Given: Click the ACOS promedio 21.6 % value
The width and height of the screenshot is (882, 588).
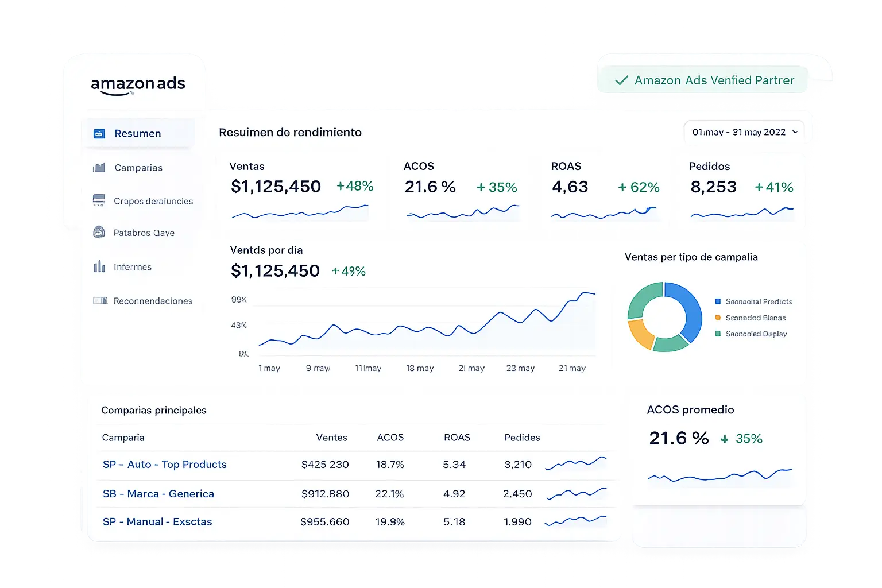Looking at the screenshot, I should [x=679, y=438].
